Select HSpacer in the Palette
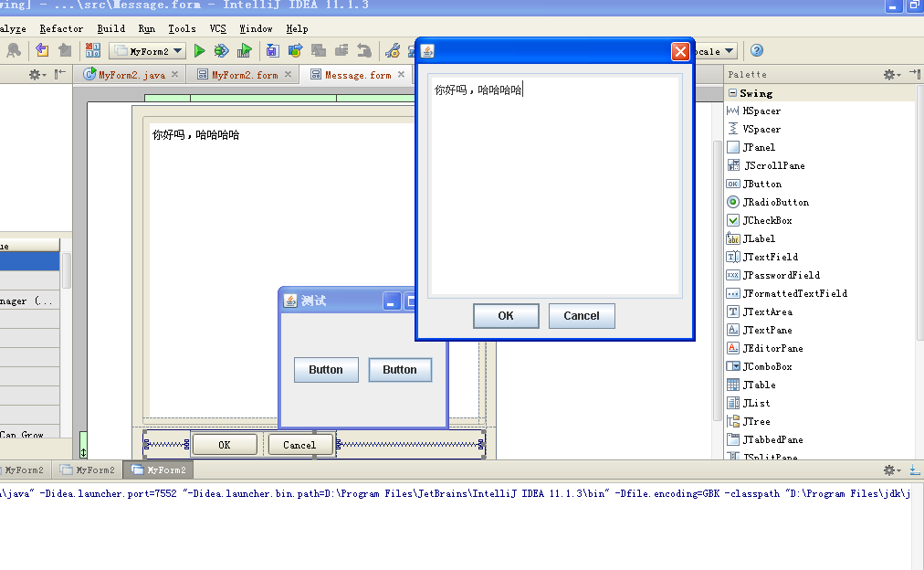This screenshot has height=570, width=924. (x=753, y=111)
